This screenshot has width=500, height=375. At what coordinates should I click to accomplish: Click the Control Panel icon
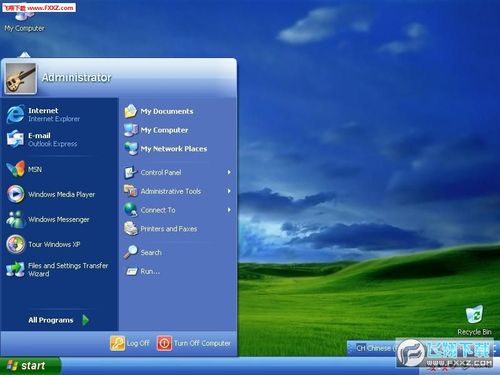coord(131,172)
